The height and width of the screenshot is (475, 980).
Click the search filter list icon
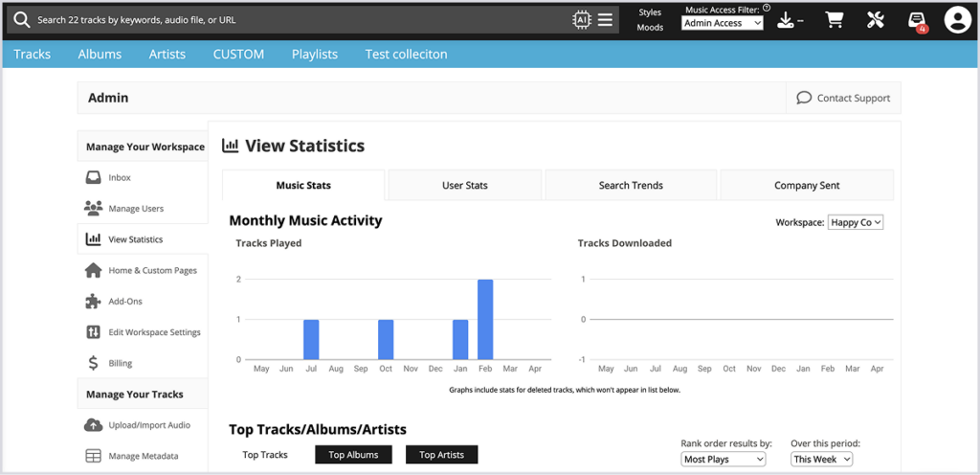(605, 19)
